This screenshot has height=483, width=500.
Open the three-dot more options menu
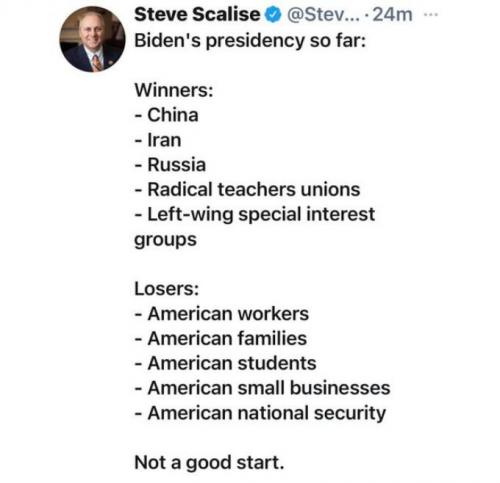click(x=430, y=15)
